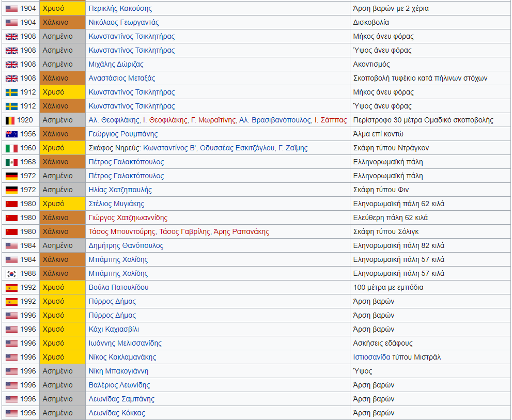Click the Belgian flag in the 1920 row
512x420 pixels.
[x=10, y=120]
